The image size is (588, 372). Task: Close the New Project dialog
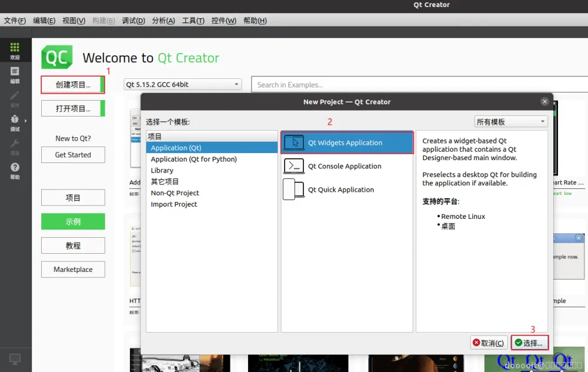544,101
